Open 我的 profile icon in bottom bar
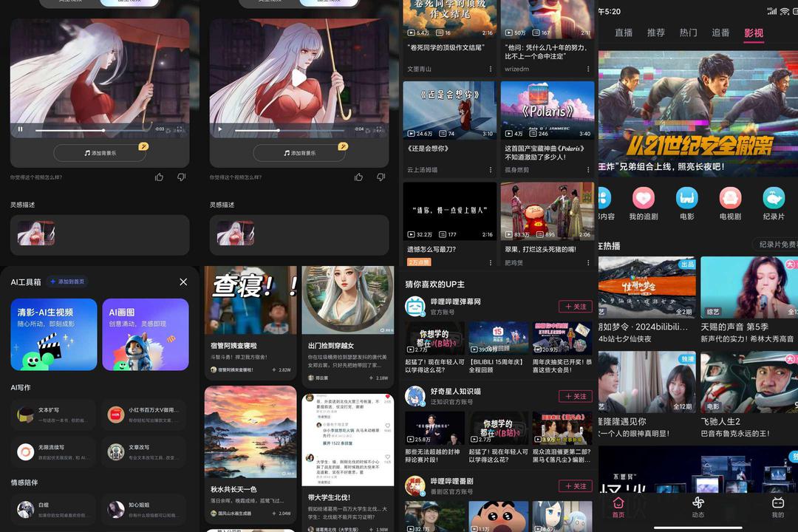 pyautogui.click(x=777, y=506)
